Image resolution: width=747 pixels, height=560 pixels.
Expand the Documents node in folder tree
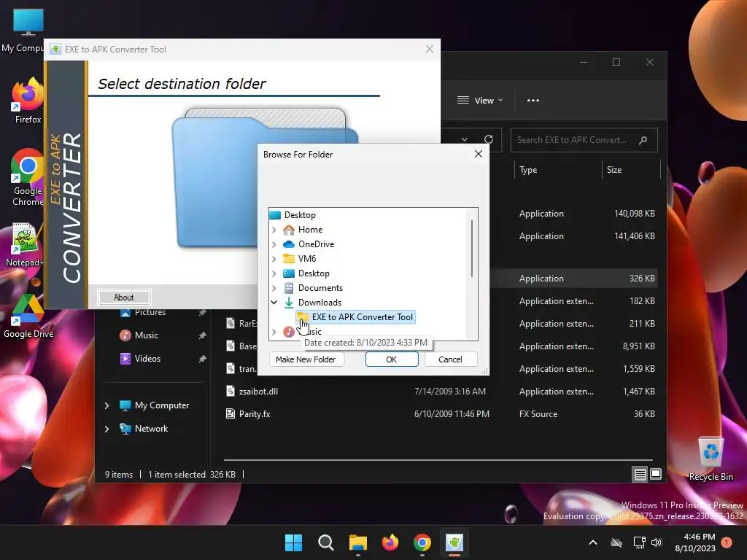tap(274, 288)
